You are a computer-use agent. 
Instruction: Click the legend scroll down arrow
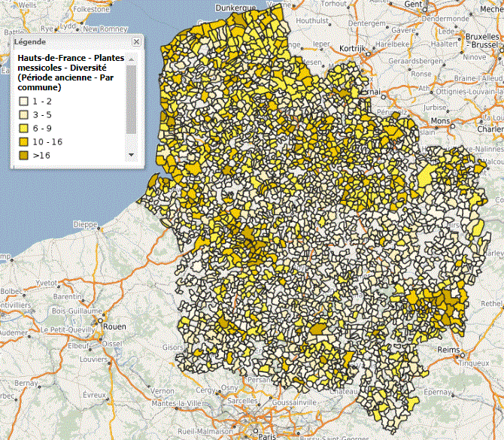pyautogui.click(x=132, y=155)
